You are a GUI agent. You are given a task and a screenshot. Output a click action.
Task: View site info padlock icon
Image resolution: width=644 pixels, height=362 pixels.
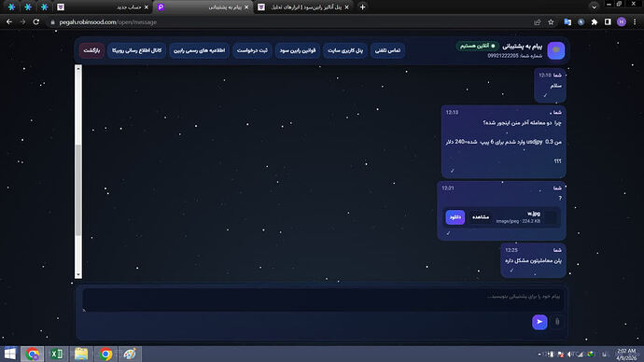click(52, 22)
